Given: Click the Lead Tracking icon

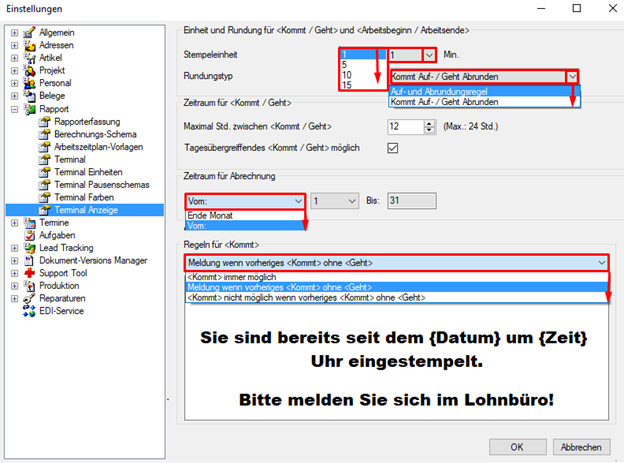Looking at the screenshot, I should [29, 248].
